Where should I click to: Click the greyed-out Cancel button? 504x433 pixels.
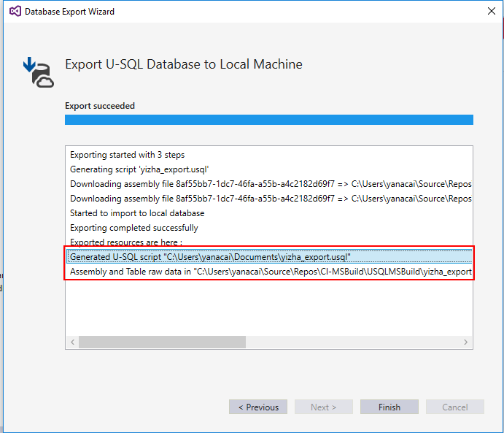[x=455, y=407]
